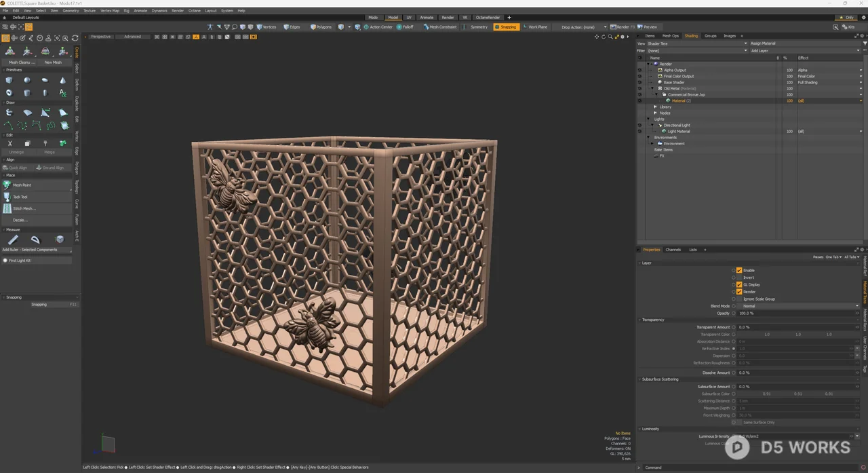Click the Mesh Paint tool icon
Viewport: 868px width, 473px height.
[x=7, y=185]
